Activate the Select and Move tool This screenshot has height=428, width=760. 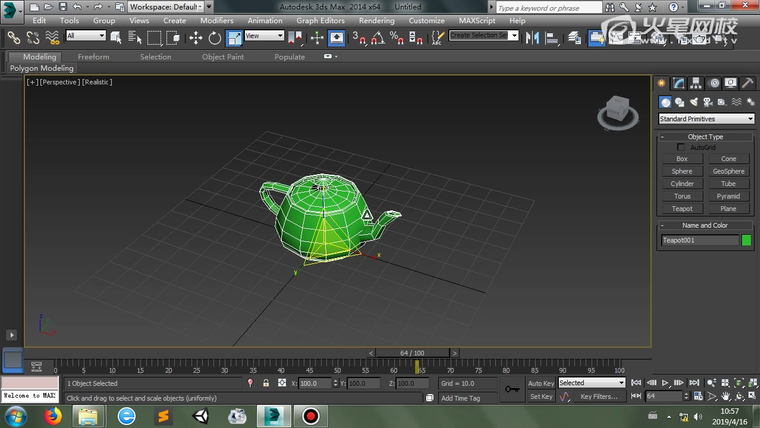[x=195, y=37]
